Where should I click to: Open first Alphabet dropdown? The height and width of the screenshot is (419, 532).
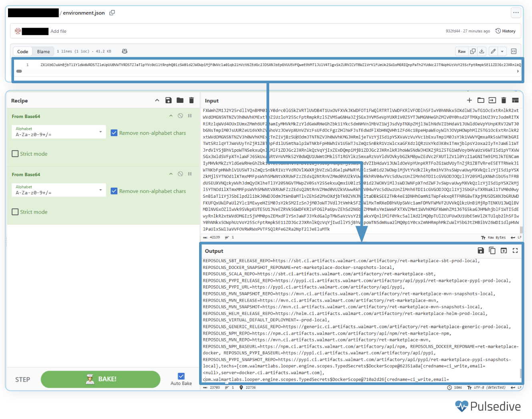tap(58, 132)
